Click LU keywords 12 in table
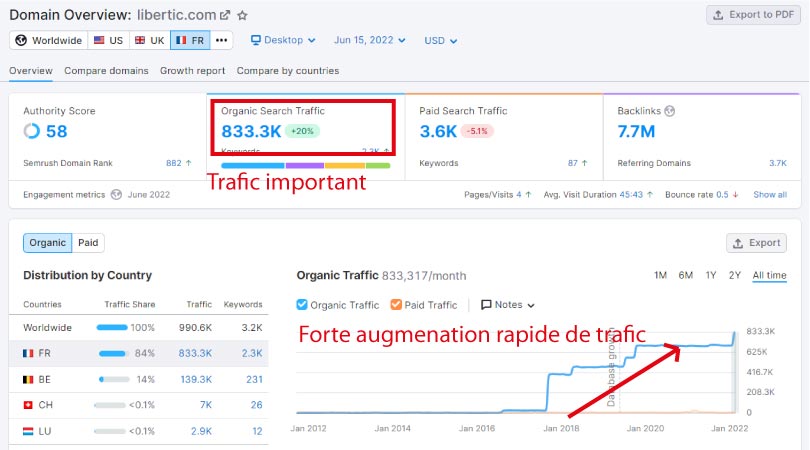 (257, 431)
